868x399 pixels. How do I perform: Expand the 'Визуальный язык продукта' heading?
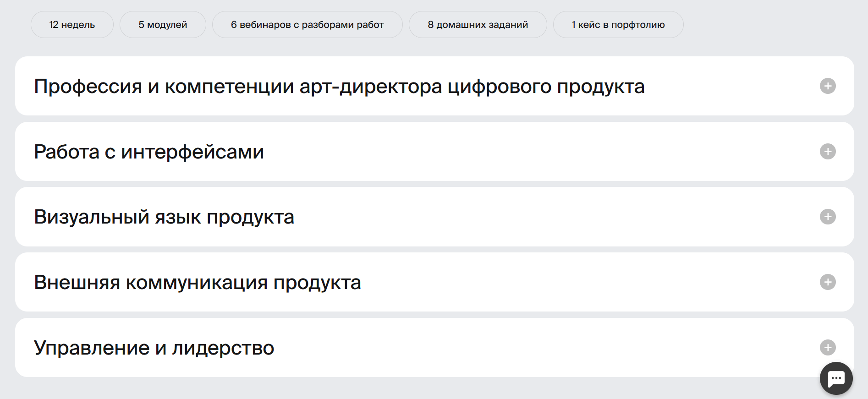point(164,217)
